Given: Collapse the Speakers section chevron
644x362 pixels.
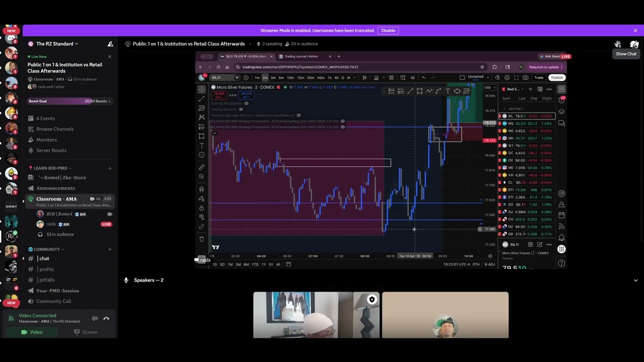Looking at the screenshot, I should click(x=635, y=280).
